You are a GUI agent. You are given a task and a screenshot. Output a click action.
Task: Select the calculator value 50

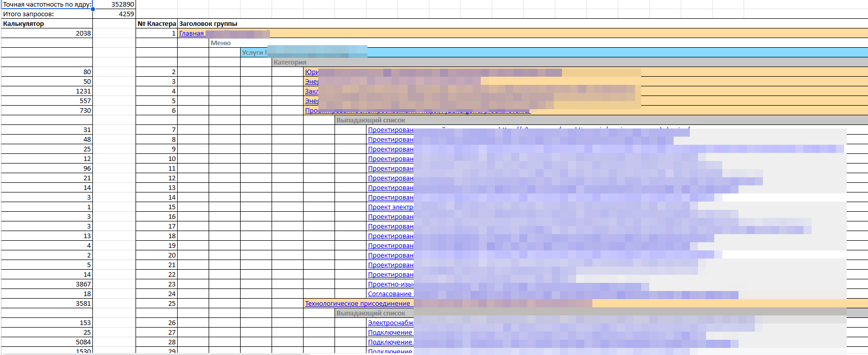tap(47, 82)
